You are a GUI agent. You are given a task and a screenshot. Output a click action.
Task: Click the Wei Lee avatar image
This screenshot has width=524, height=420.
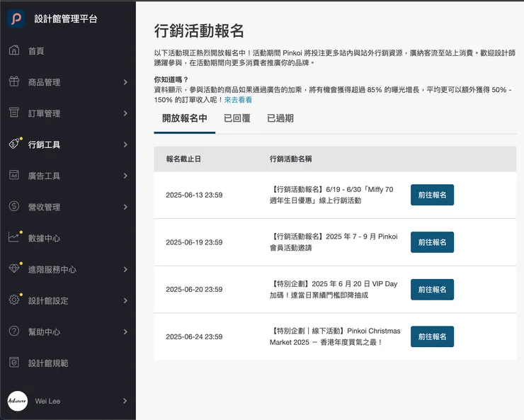click(18, 401)
